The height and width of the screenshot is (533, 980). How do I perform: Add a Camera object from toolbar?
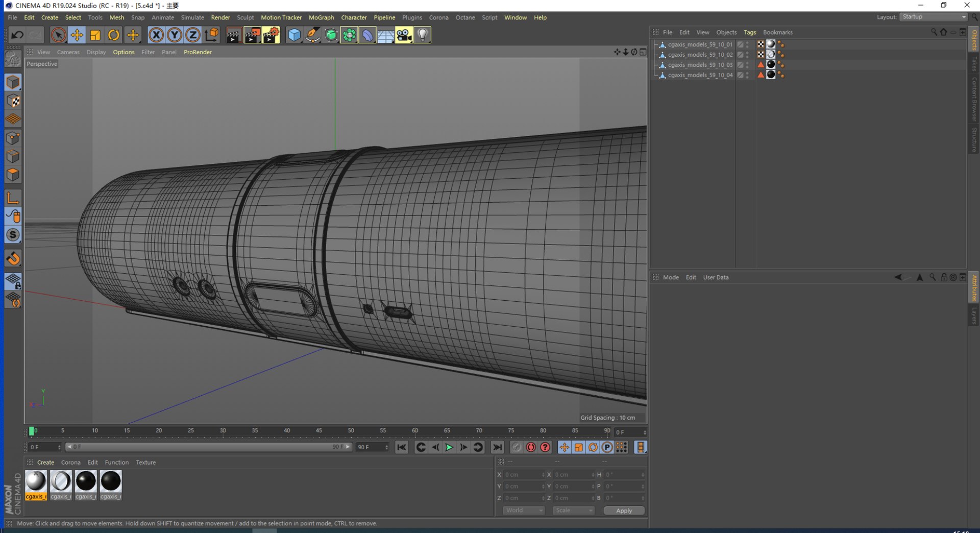tap(404, 35)
